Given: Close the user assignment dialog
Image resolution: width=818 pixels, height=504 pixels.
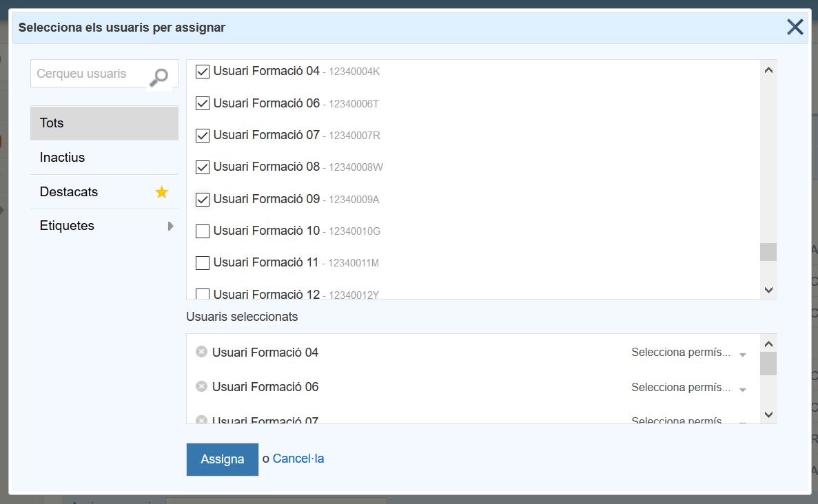Looking at the screenshot, I should (x=795, y=28).
